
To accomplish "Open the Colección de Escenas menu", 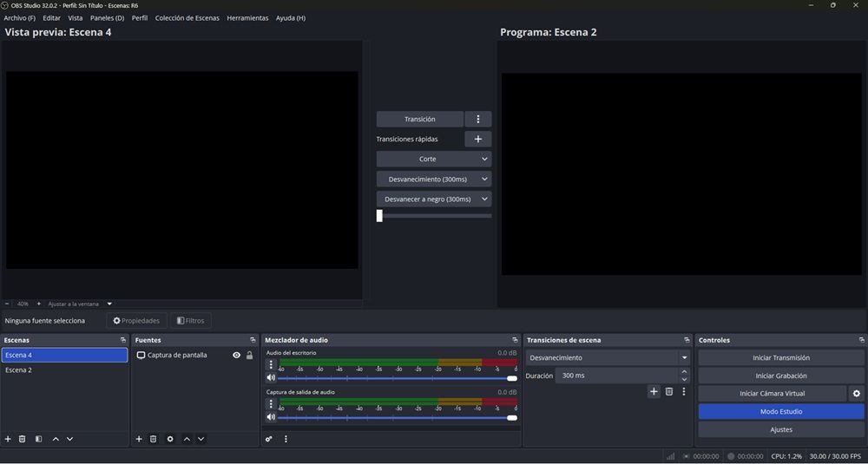I will [x=187, y=17].
